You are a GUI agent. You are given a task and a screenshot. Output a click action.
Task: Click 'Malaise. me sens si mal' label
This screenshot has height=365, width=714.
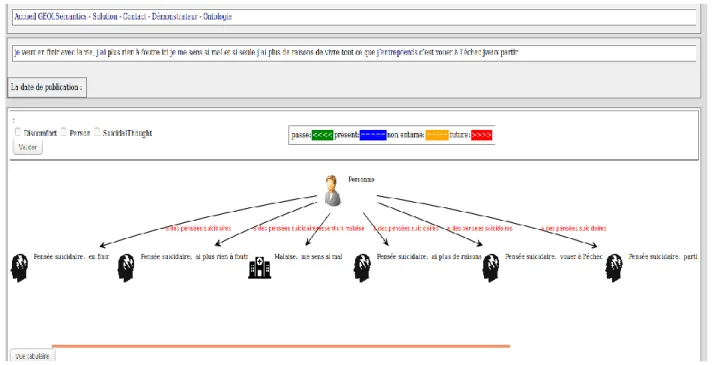pos(308,257)
